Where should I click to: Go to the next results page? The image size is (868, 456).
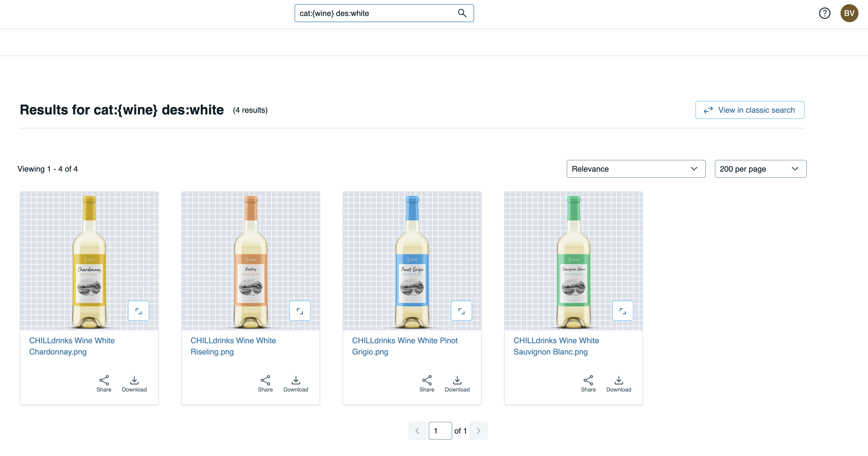click(478, 430)
